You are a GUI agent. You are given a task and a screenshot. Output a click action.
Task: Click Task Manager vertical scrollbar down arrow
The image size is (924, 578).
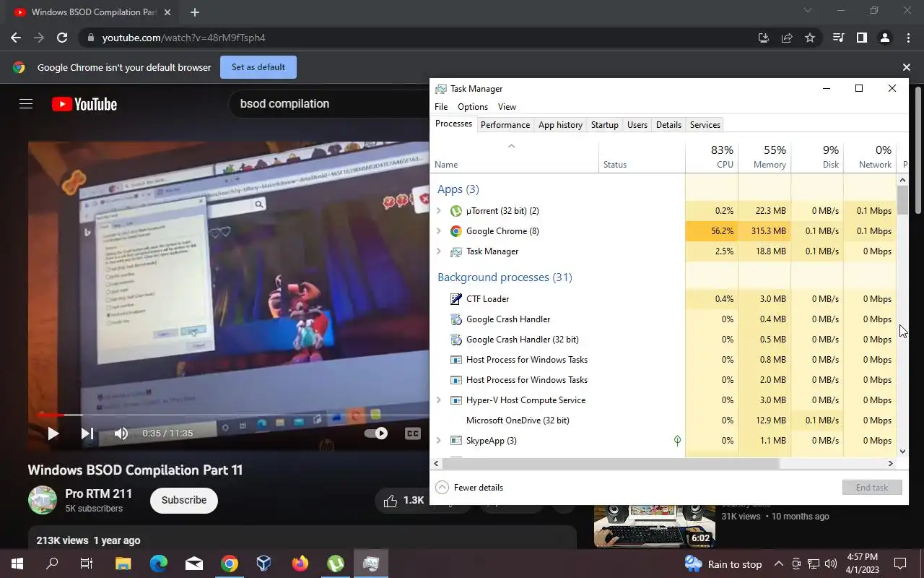tap(902, 452)
